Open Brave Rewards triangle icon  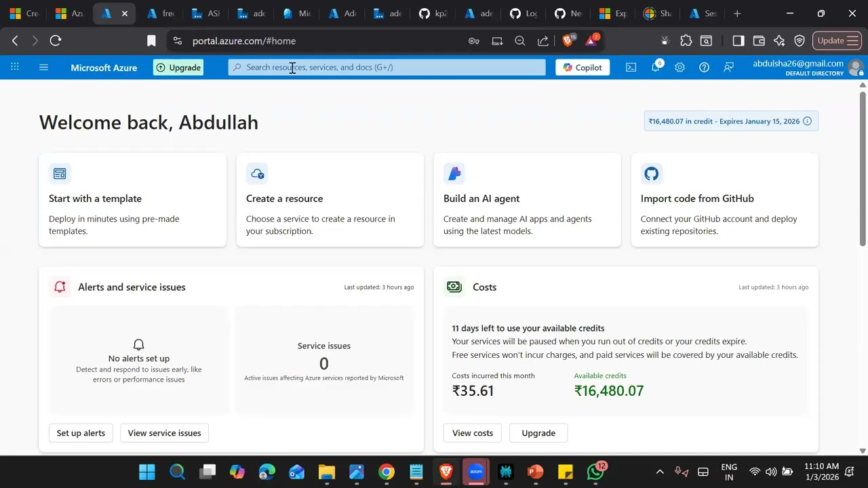tap(591, 41)
